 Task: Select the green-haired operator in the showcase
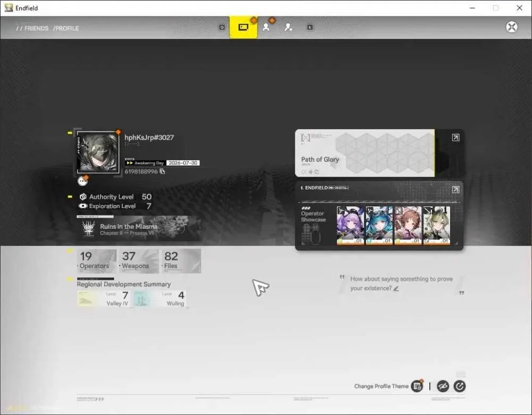tap(437, 225)
